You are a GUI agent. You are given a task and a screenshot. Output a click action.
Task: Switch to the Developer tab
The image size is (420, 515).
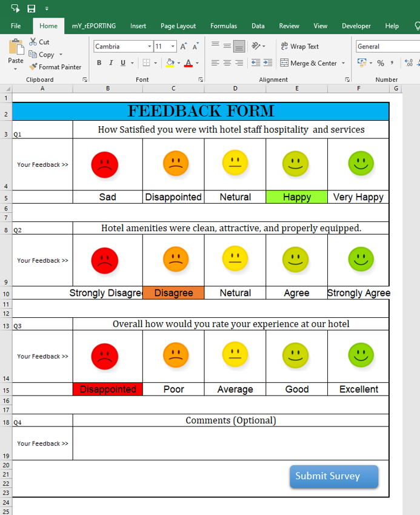(356, 26)
